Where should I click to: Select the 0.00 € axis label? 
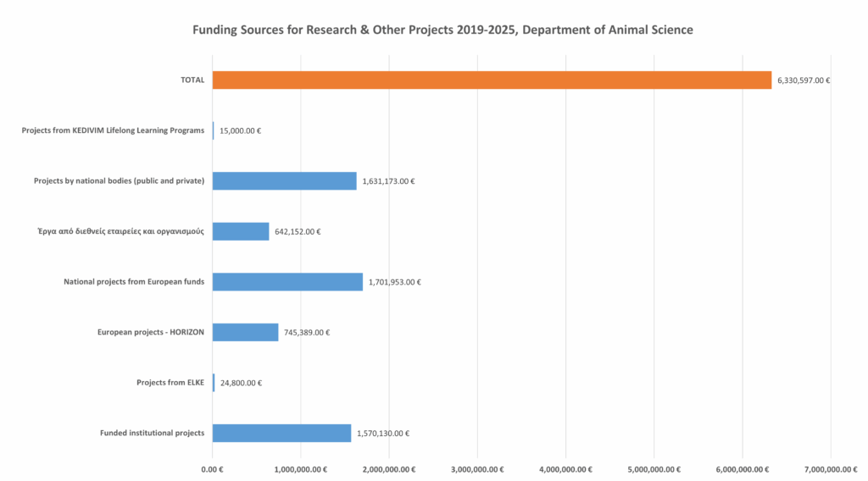(x=212, y=469)
